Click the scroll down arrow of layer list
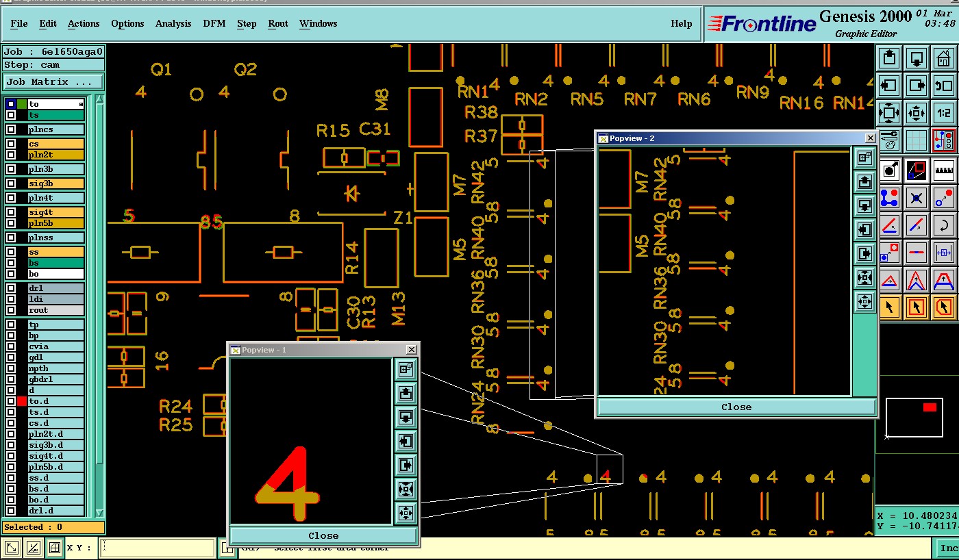 pyautogui.click(x=99, y=513)
